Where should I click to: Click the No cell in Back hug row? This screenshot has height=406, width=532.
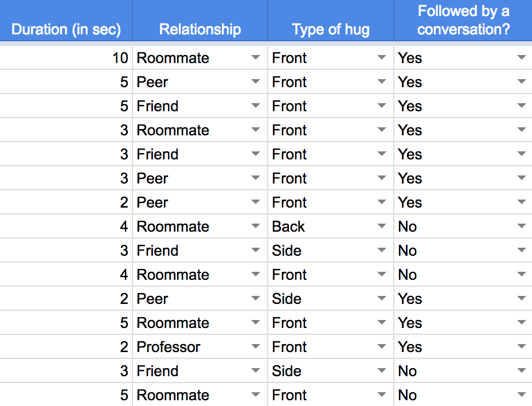coord(463,227)
